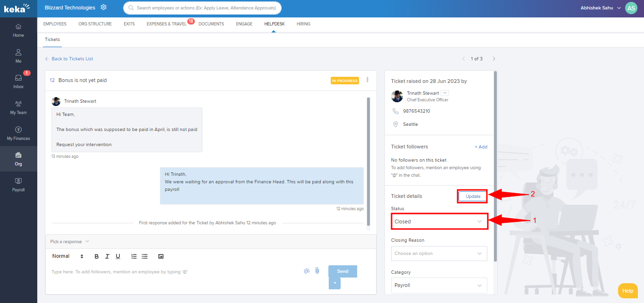Screen dimensions: 644x303
Task: Toggle underline formatting in editor
Action: click(118, 256)
